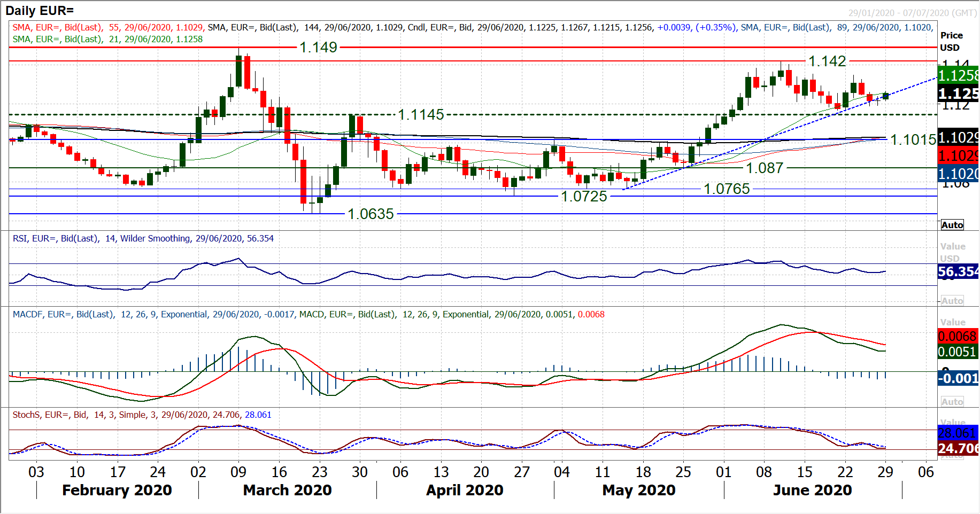Click the Daily EUR= chart title
980x514 pixels.
[40, 10]
